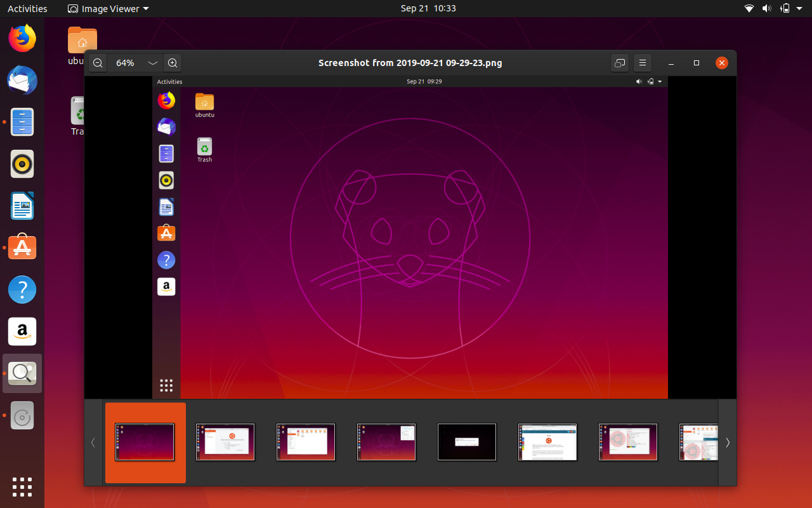Select the seventh thumbnail with app window
Screen dimensions: 812x508
[628, 442]
